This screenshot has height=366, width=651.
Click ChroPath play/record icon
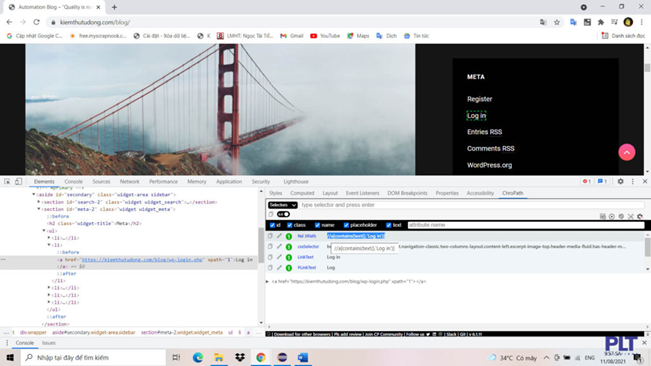pos(612,216)
